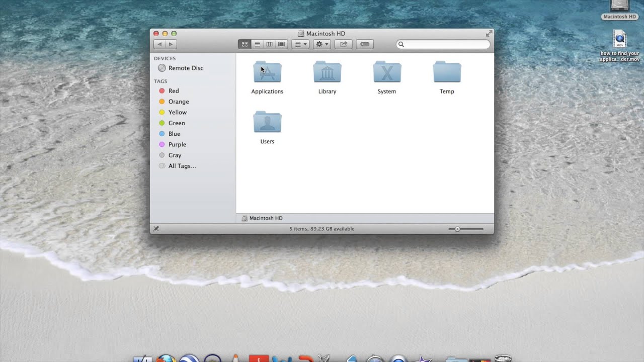Switch to list view
Screen dimensions: 644x362
[257, 44]
